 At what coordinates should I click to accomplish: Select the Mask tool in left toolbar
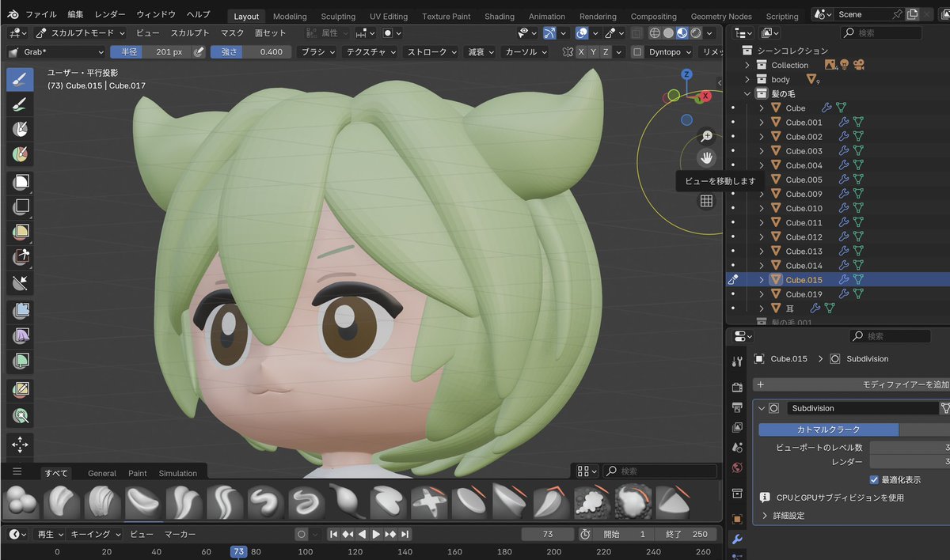coord(21,129)
